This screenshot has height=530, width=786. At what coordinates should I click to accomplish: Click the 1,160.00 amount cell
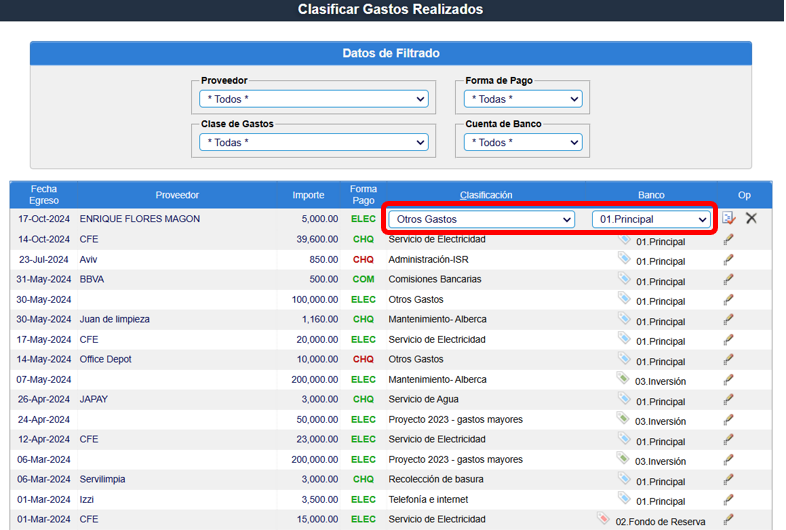click(x=320, y=319)
